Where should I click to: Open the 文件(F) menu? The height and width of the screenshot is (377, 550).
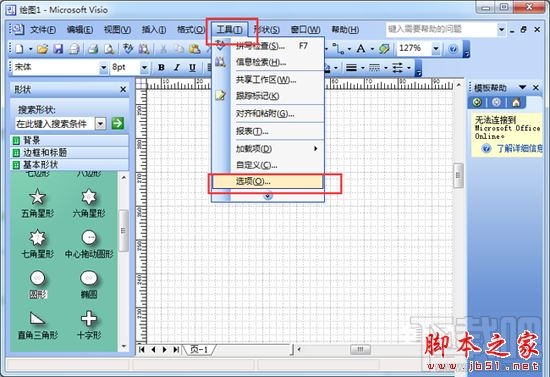pos(43,30)
